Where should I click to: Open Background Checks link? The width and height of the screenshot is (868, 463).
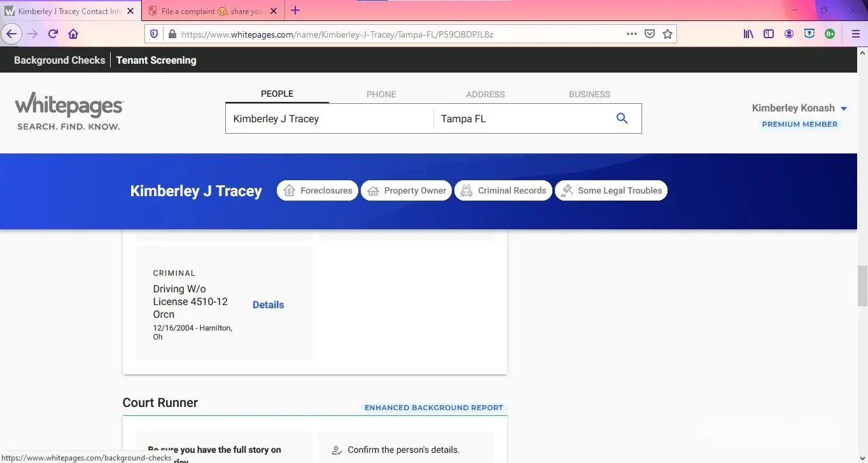tap(60, 61)
